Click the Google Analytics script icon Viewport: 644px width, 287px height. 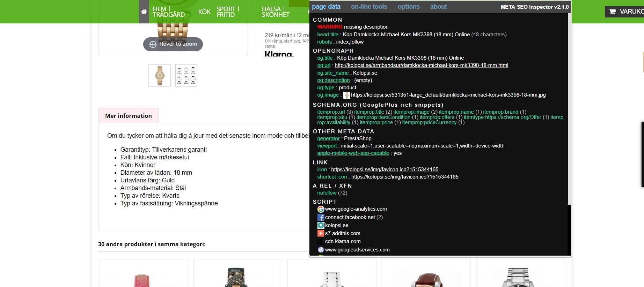click(x=321, y=209)
